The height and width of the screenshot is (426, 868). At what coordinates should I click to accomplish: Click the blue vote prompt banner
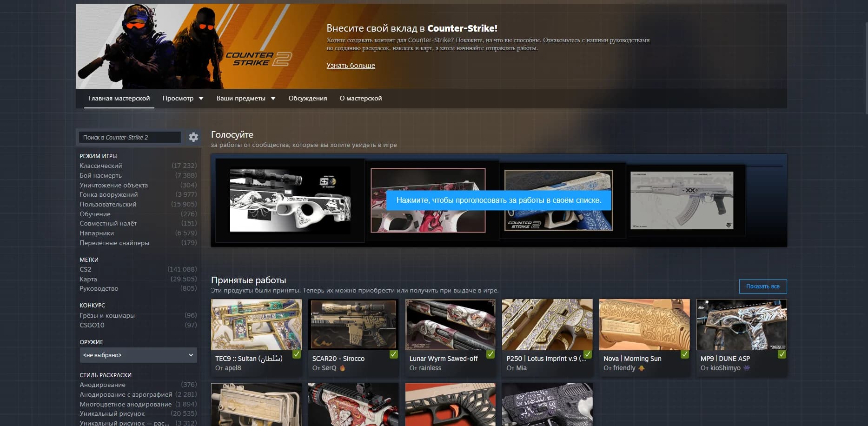pyautogui.click(x=499, y=200)
